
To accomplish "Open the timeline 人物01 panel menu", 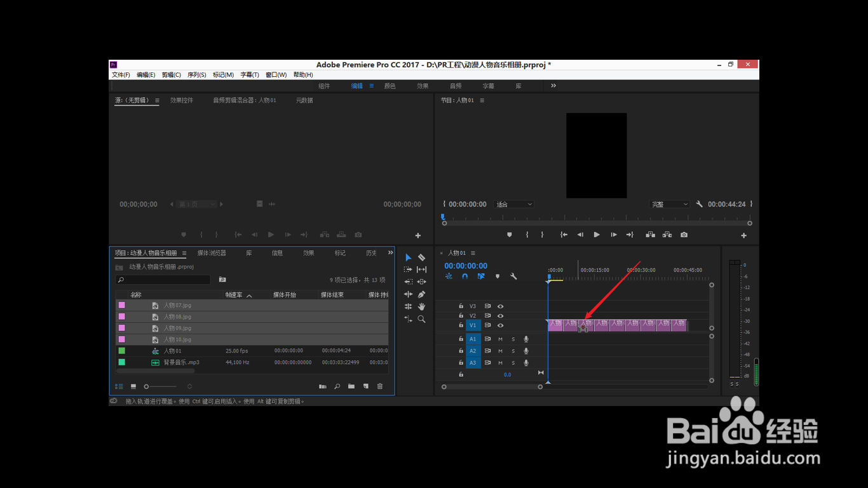I will coord(473,253).
